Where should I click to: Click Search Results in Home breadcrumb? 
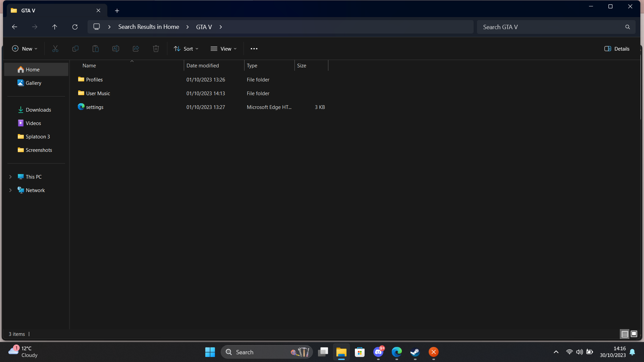pyautogui.click(x=149, y=27)
